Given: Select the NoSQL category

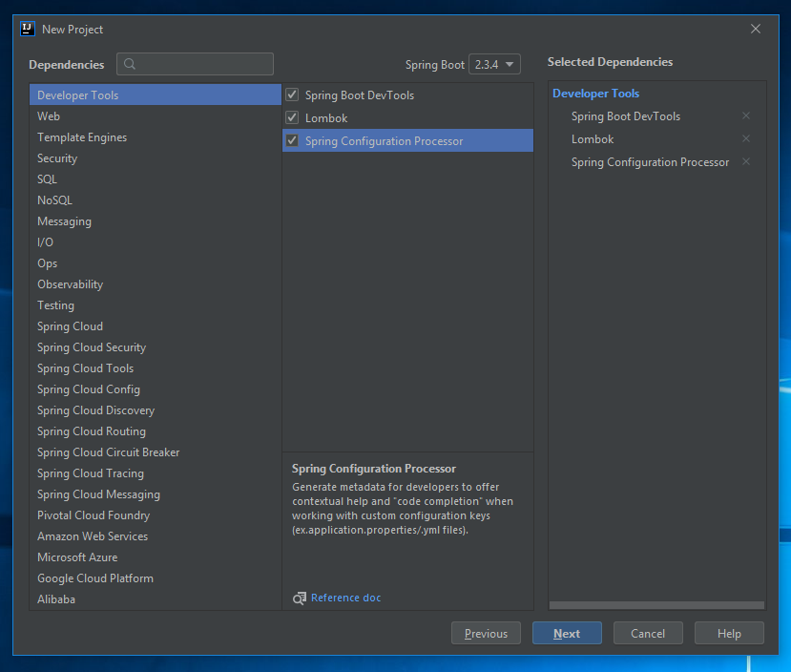Looking at the screenshot, I should (156, 200).
